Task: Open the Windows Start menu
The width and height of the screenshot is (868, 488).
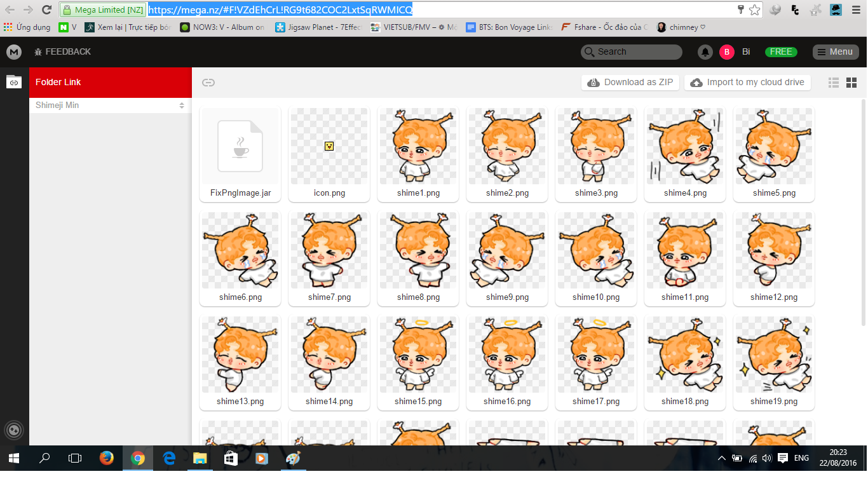Action: point(14,458)
